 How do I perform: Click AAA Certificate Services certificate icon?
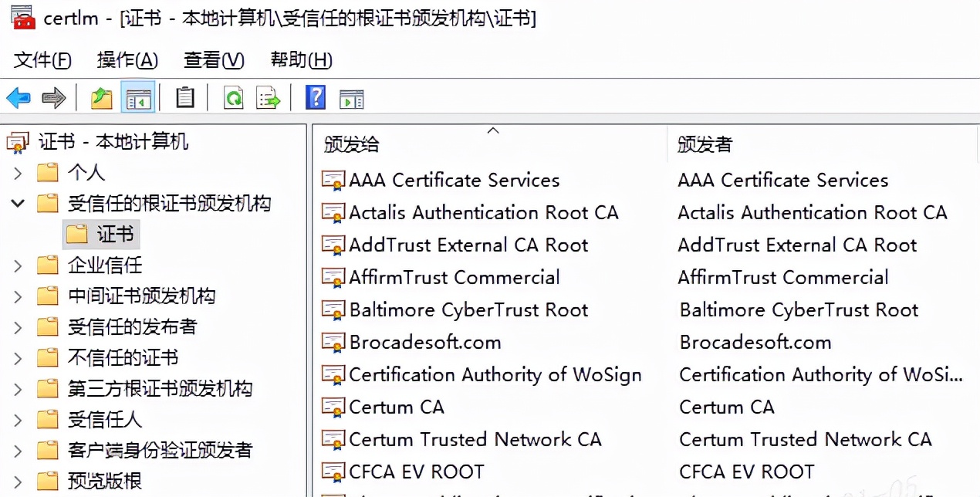point(333,181)
